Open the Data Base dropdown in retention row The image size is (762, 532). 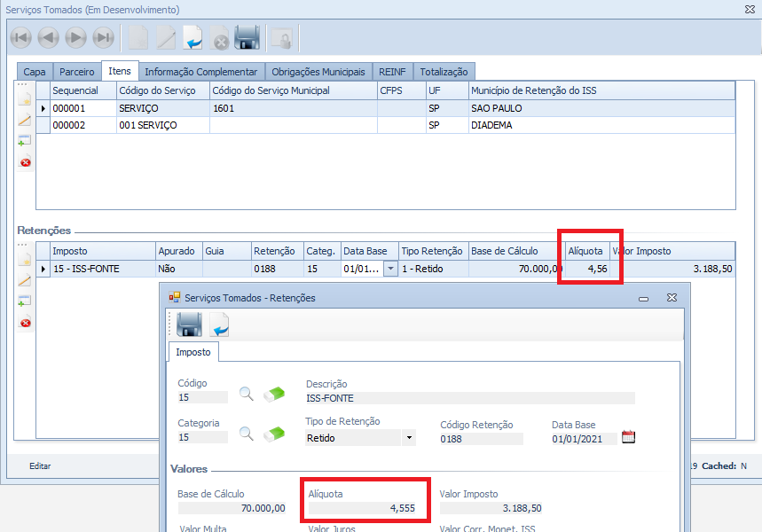click(389, 269)
